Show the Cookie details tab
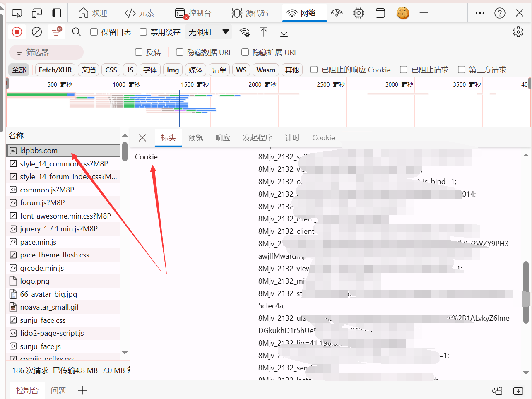 click(323, 138)
